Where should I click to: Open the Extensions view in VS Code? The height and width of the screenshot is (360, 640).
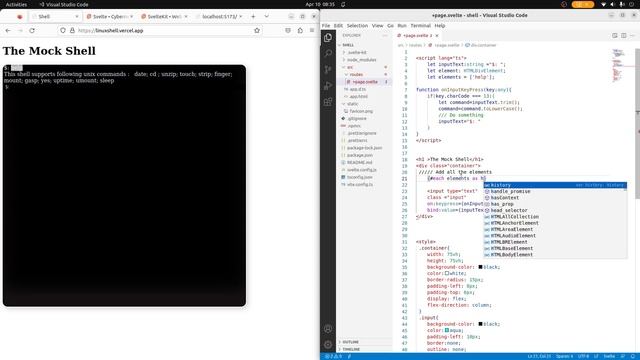pos(328,102)
